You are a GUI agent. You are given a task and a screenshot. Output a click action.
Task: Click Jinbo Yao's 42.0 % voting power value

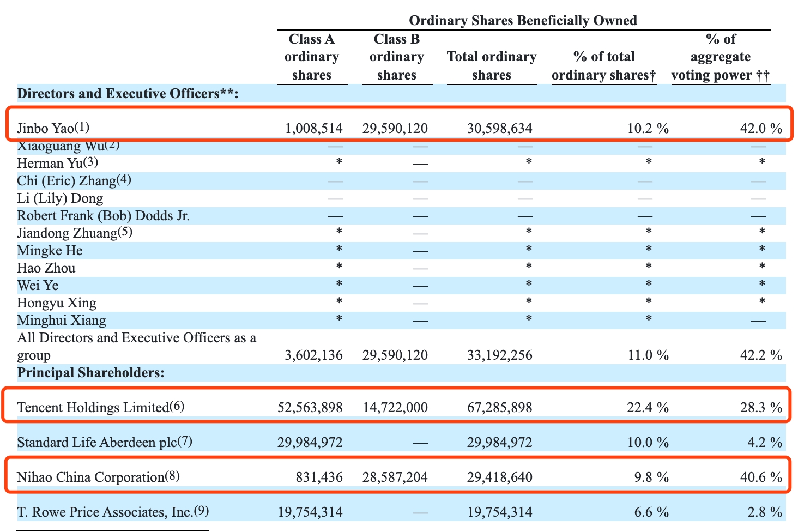point(760,129)
